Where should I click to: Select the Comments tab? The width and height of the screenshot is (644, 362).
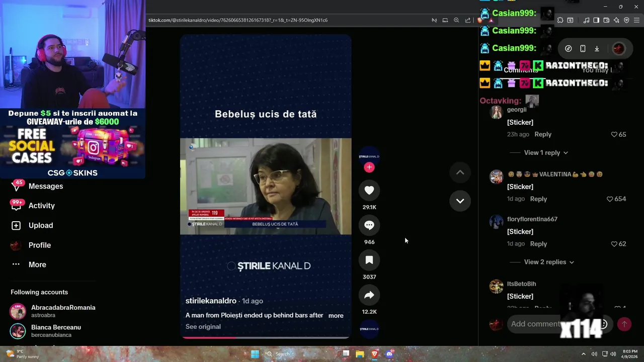point(521,70)
